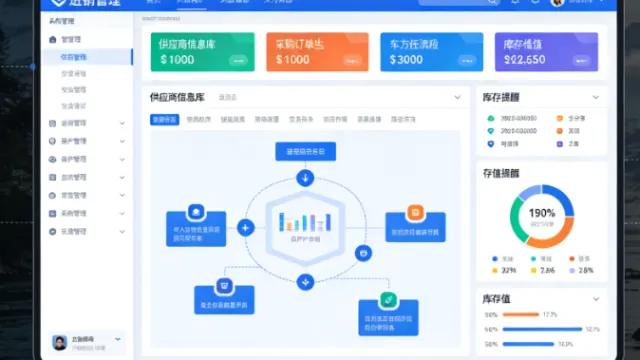Screen dimensions: 640x360
Task: Click the blue location pin icon in 库存提醒
Action: pos(491,144)
